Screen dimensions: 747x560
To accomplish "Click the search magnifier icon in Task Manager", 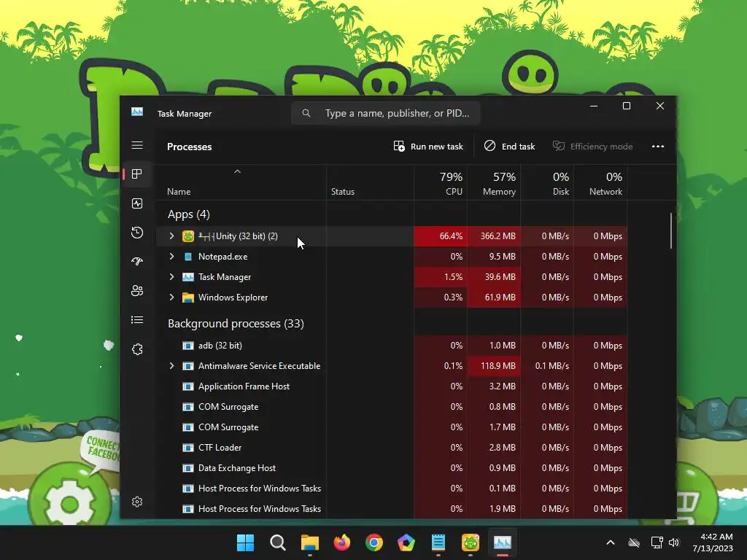I will [306, 113].
